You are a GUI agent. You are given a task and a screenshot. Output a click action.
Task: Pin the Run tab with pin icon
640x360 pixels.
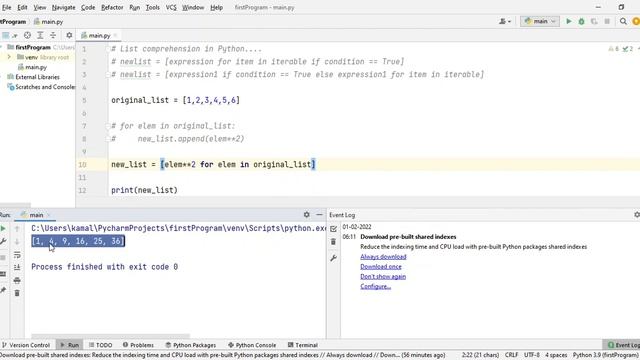point(3,290)
